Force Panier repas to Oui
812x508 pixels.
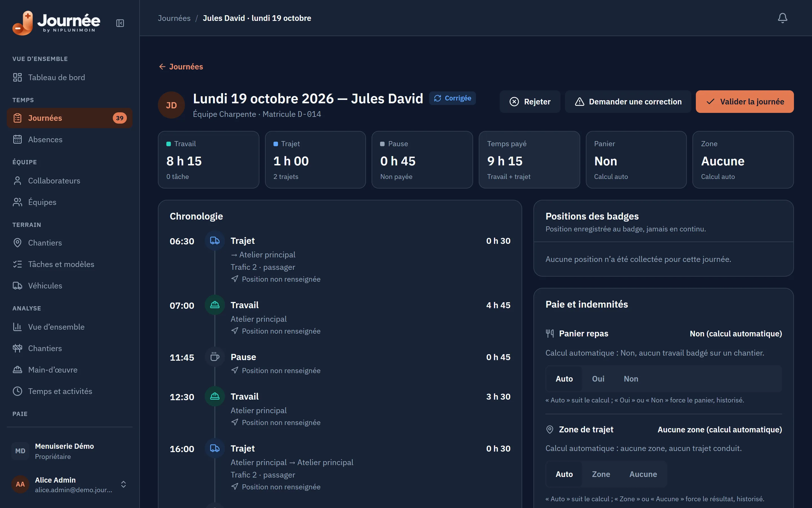(598, 379)
